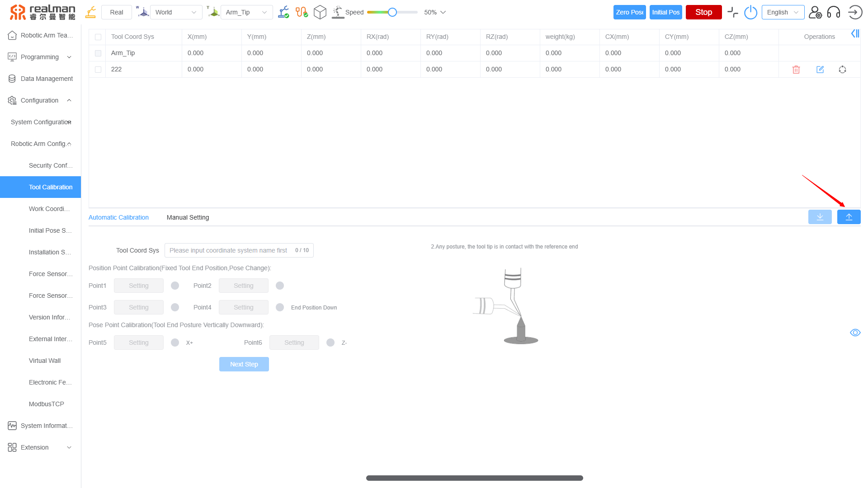Check the 222 row checkbox
This screenshot has width=868, height=488.
98,70
